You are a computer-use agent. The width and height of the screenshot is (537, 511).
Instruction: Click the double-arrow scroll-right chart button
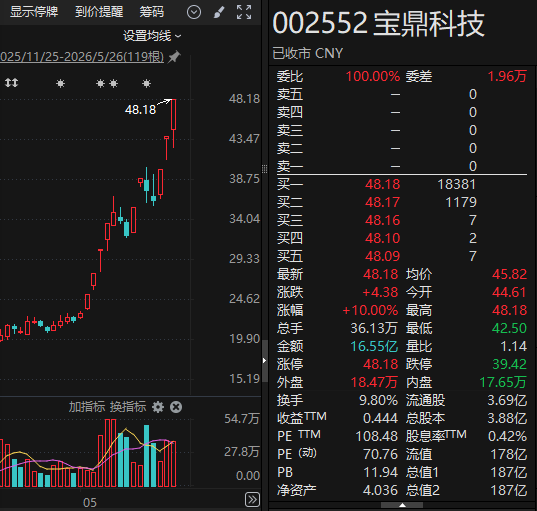pos(252,499)
